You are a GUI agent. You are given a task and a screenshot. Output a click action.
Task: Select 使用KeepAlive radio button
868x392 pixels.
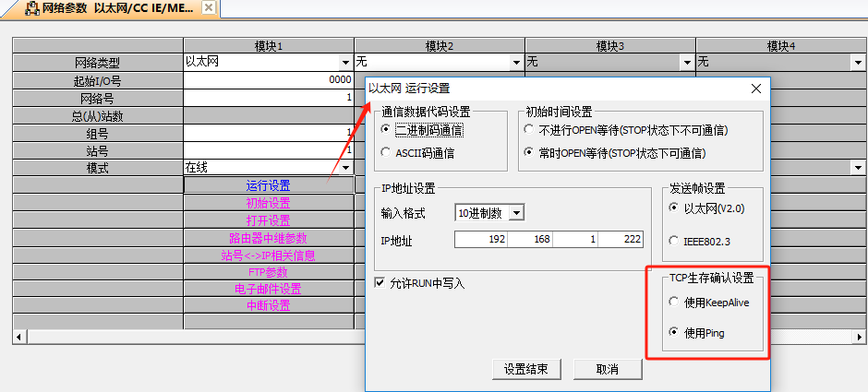click(x=674, y=302)
